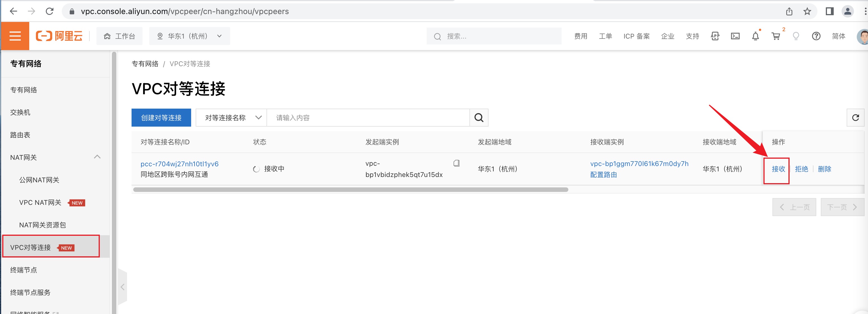The width and height of the screenshot is (868, 314).
Task: Open the Cloud Shell terminal icon
Action: point(735,36)
